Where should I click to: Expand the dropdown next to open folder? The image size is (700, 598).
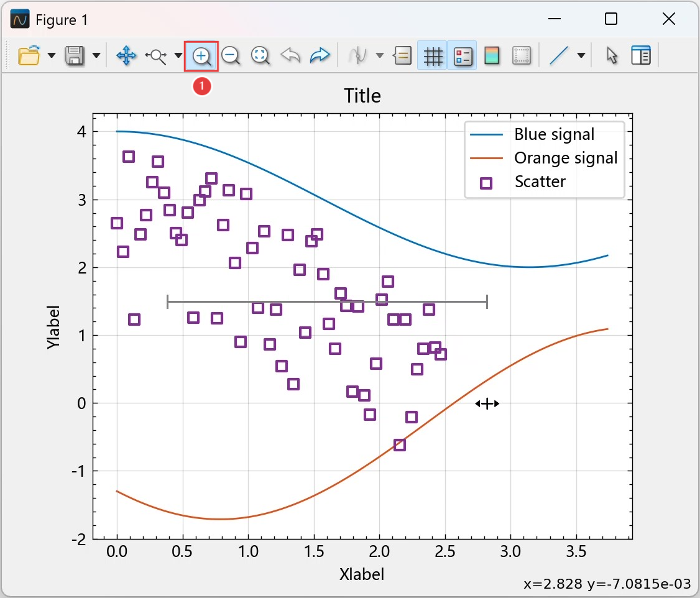click(x=52, y=56)
